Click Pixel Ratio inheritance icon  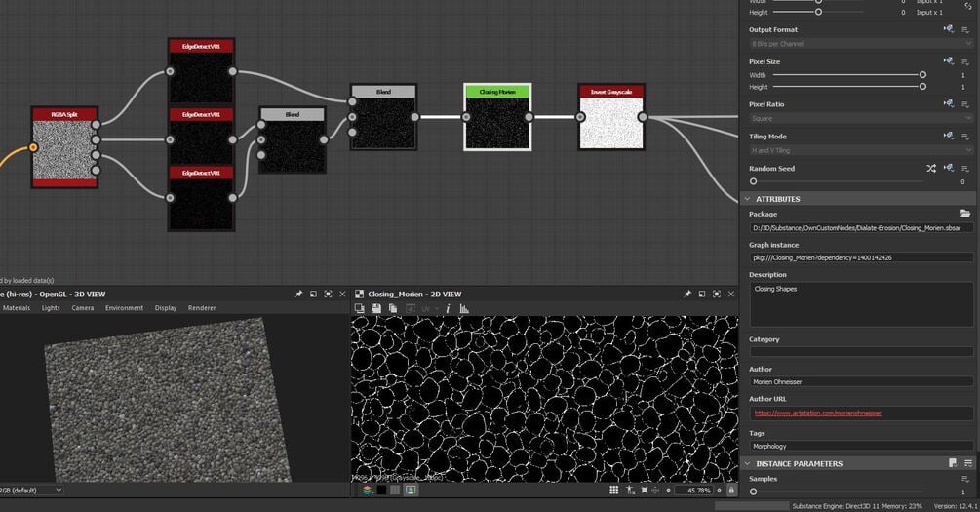pos(949,103)
